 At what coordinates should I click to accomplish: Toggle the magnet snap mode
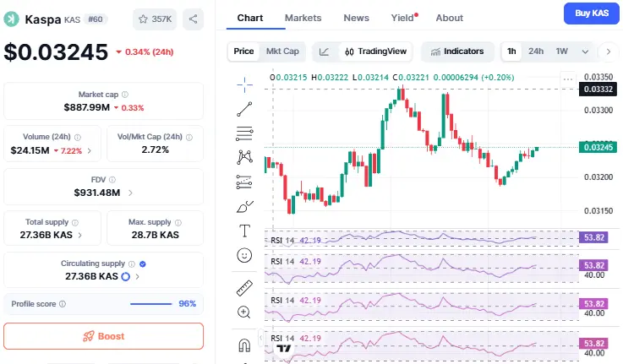[245, 345]
